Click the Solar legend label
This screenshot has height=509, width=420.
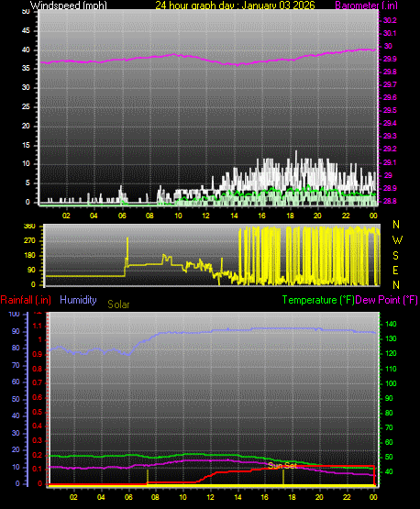pyautogui.click(x=118, y=304)
